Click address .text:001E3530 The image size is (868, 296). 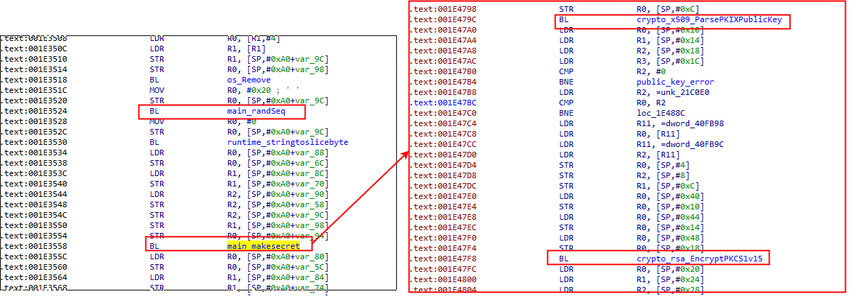[x=35, y=142]
